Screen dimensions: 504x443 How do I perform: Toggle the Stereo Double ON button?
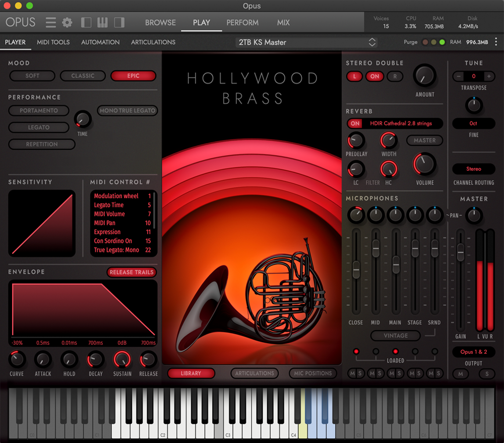pyautogui.click(x=374, y=76)
